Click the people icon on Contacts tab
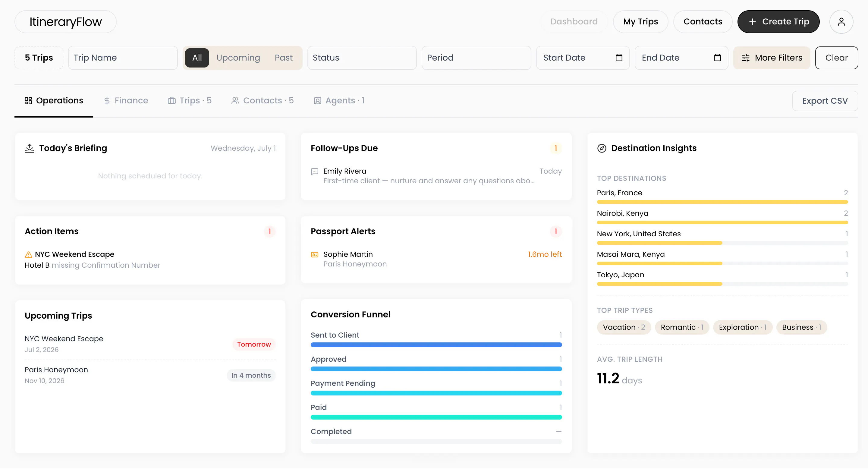The image size is (868, 469). (x=235, y=101)
